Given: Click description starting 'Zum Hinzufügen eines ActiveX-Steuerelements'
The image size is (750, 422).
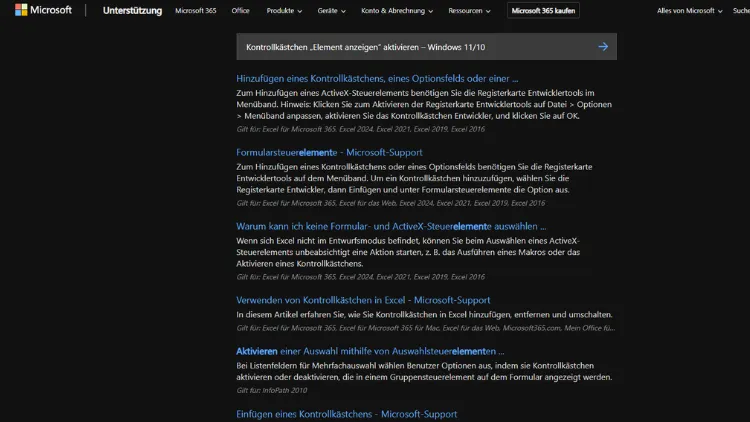Looking at the screenshot, I should 424,104.
